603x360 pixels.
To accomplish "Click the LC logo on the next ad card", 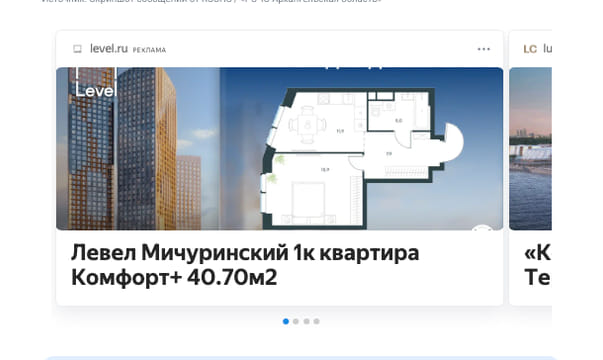I will pos(530,49).
